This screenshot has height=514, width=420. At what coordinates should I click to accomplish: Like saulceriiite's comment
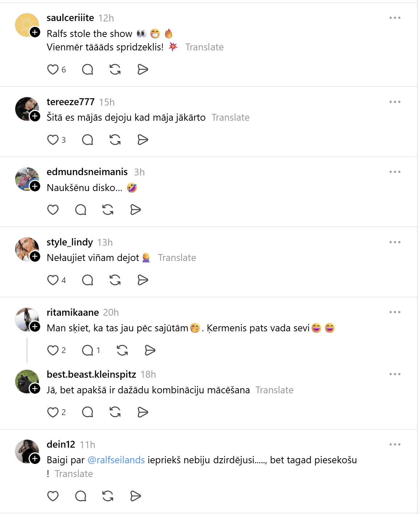[53, 70]
